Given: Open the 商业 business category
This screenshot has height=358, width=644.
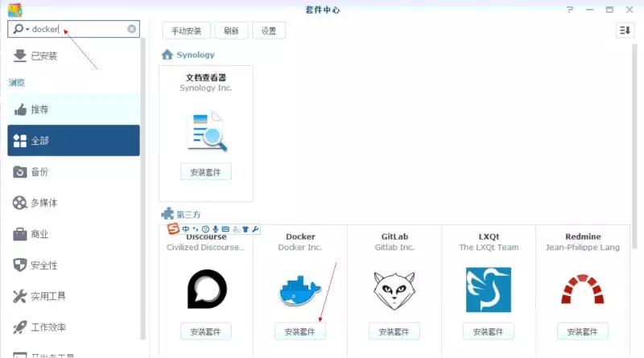Looking at the screenshot, I should [73, 234].
